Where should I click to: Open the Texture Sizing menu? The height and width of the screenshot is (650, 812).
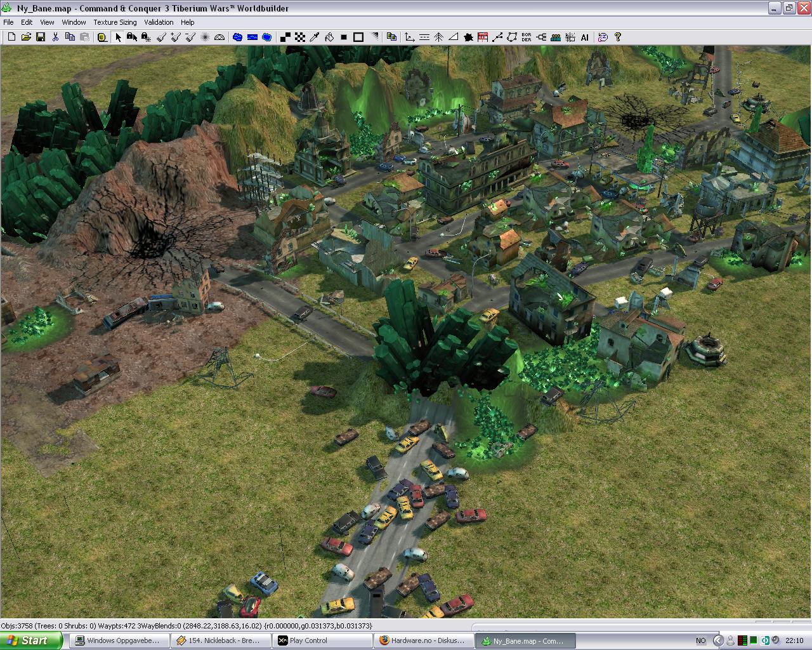(115, 22)
